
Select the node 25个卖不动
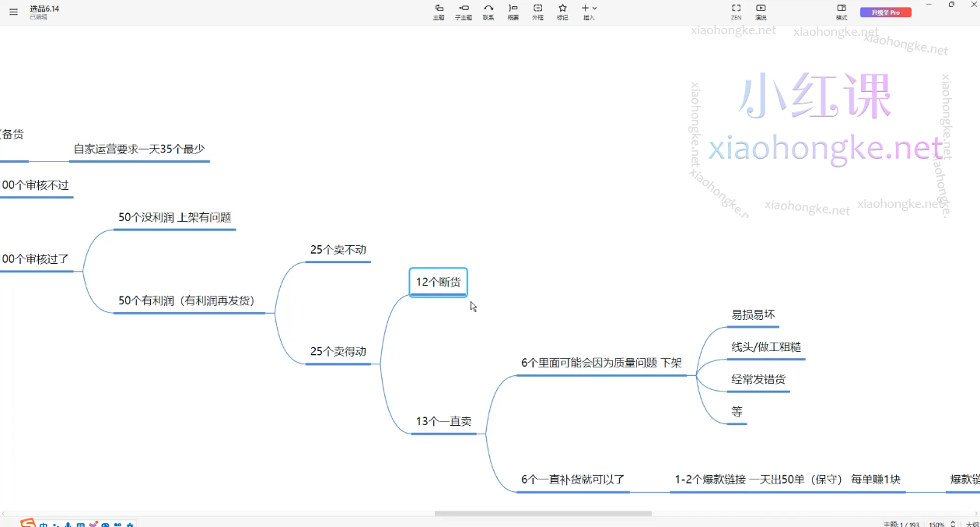(x=338, y=250)
